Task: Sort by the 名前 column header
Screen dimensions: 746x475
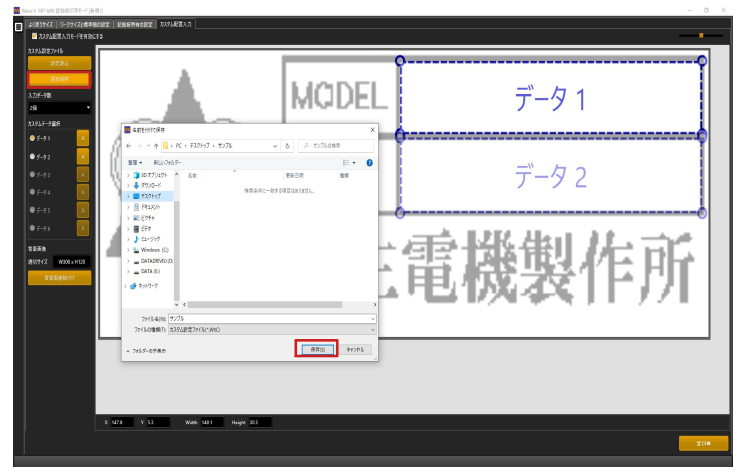Action: [192, 176]
